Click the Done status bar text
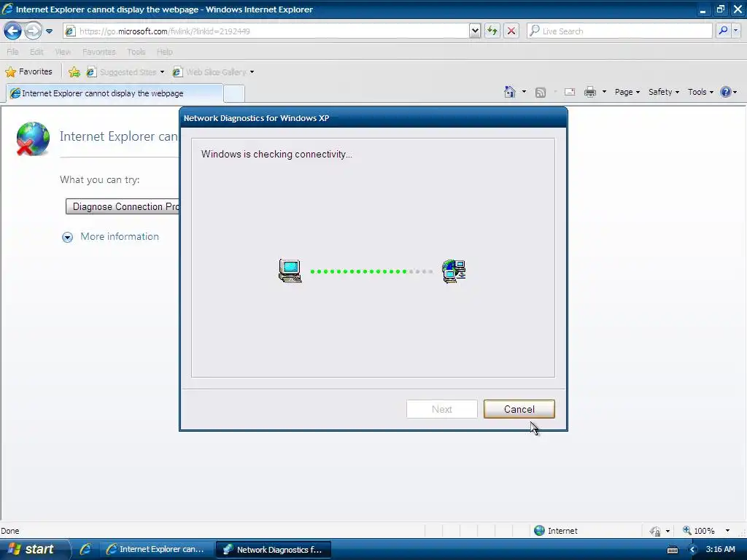Screen dimensions: 747x560 click(10, 531)
